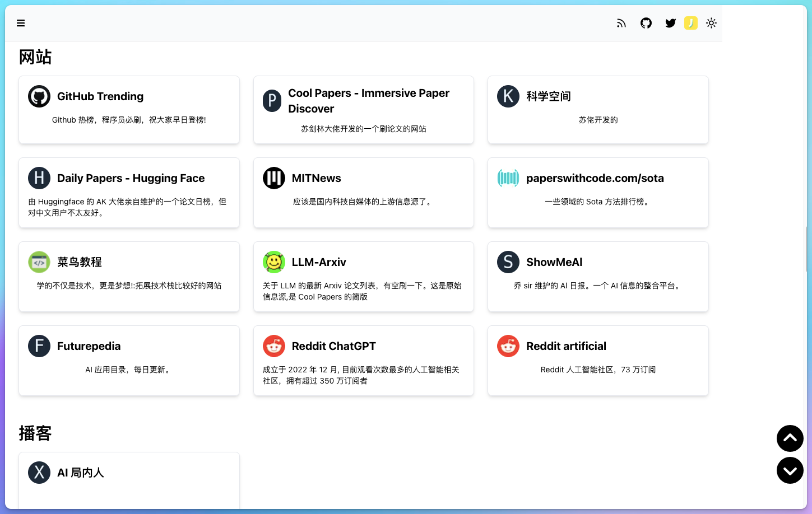Open the GitHub Trending link
812x514 pixels.
pyautogui.click(x=100, y=96)
